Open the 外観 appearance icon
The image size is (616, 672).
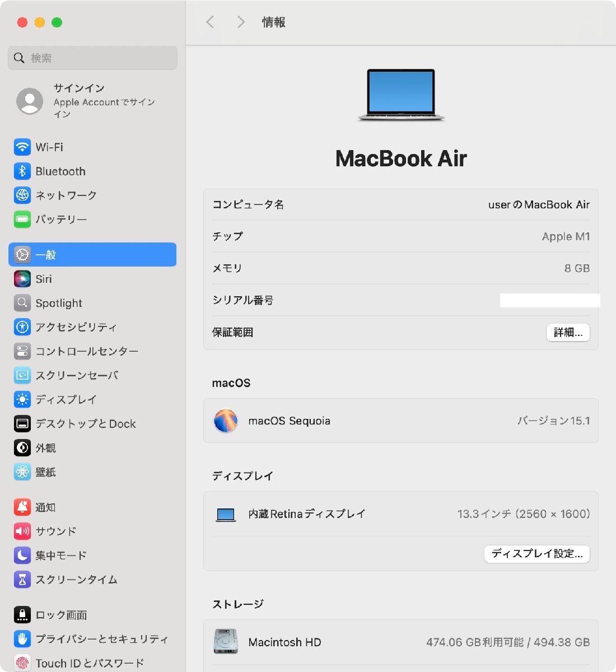pyautogui.click(x=22, y=448)
